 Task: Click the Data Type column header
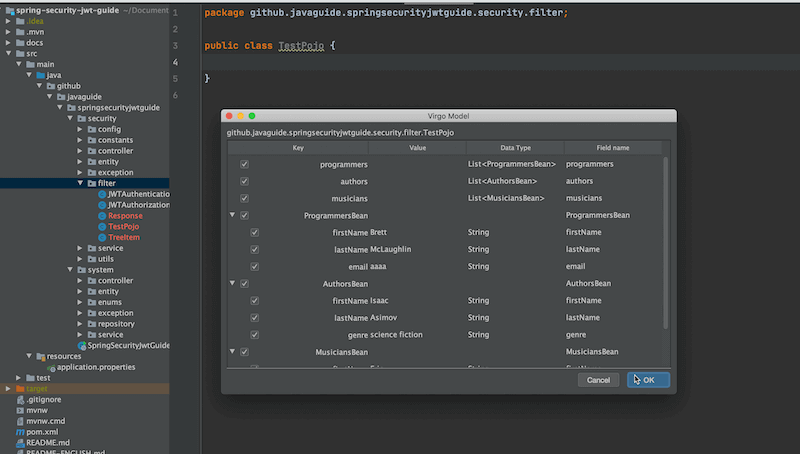click(515, 148)
